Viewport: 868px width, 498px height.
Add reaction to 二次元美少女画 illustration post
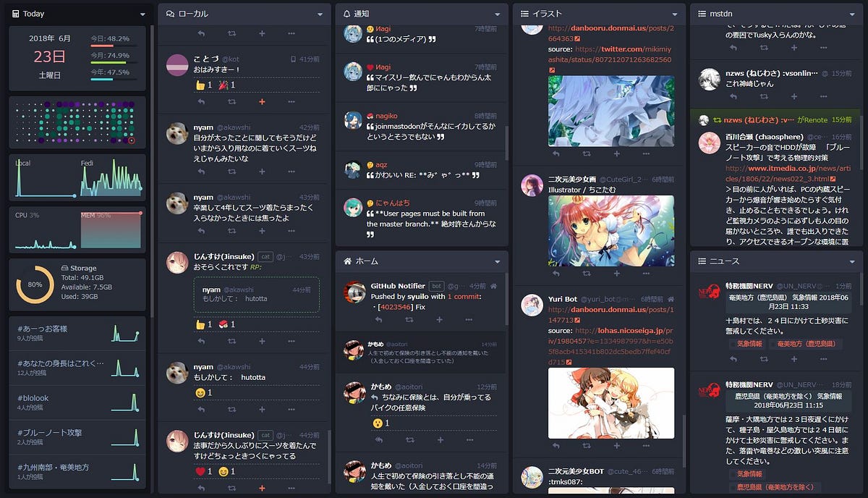pyautogui.click(x=616, y=274)
